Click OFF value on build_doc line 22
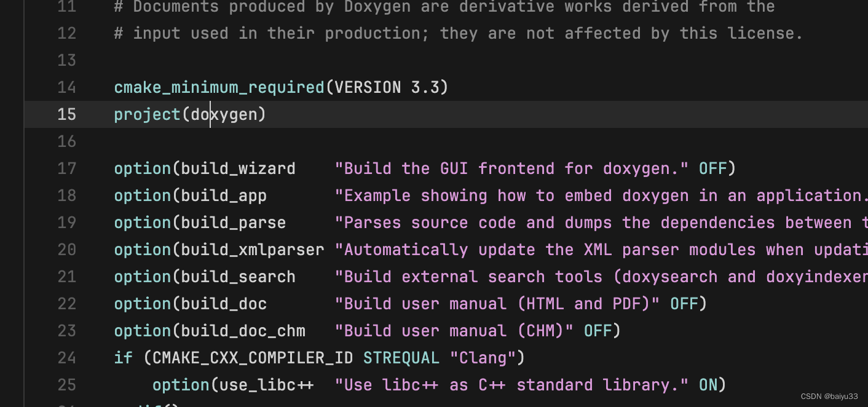This screenshot has width=868, height=407. point(684,304)
